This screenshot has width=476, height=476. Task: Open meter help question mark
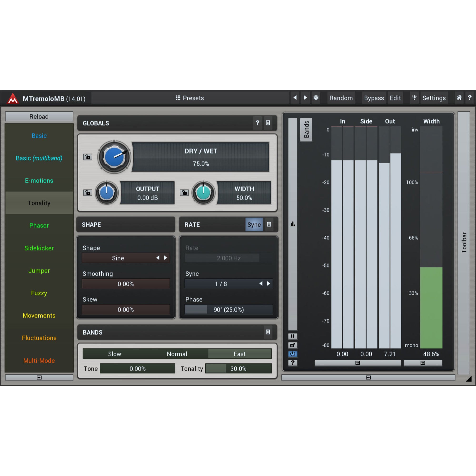pos(293,363)
